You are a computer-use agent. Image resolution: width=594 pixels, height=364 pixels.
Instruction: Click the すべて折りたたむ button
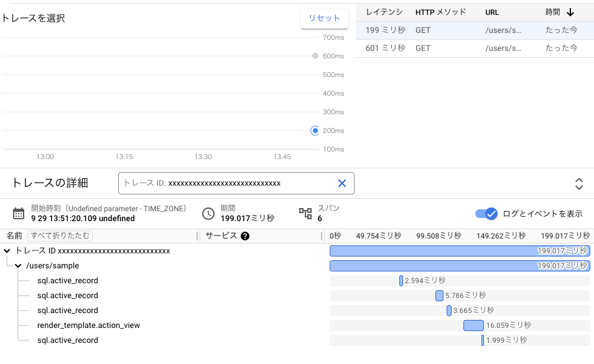60,236
